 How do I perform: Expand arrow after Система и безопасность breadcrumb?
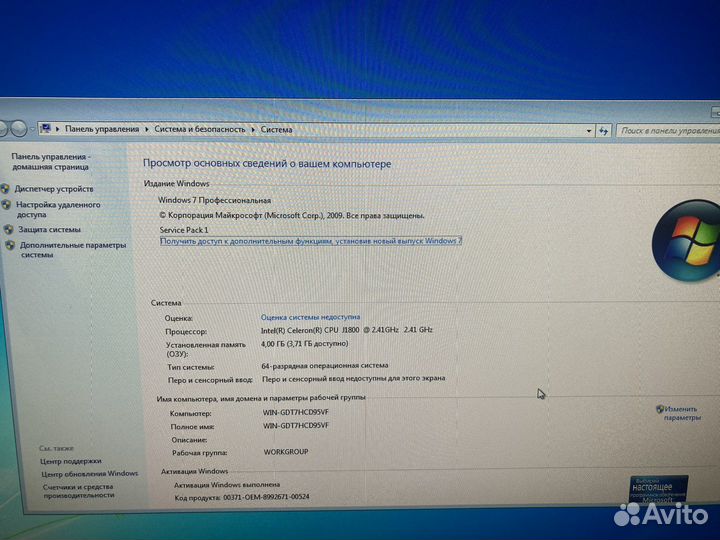pyautogui.click(x=253, y=129)
